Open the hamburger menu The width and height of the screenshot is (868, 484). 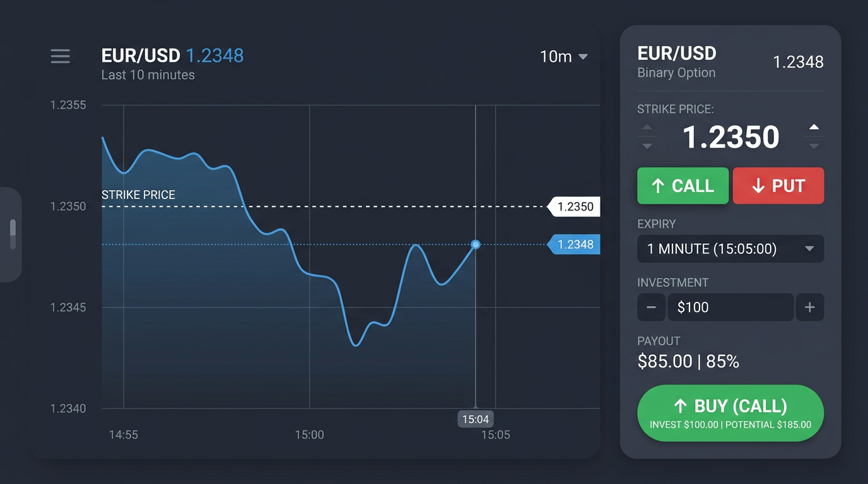tap(60, 56)
